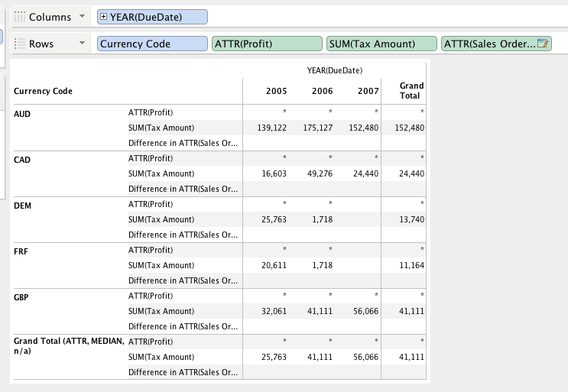Image resolution: width=568 pixels, height=392 pixels.
Task: Click the GBP currency row header
Action: pyautogui.click(x=22, y=297)
